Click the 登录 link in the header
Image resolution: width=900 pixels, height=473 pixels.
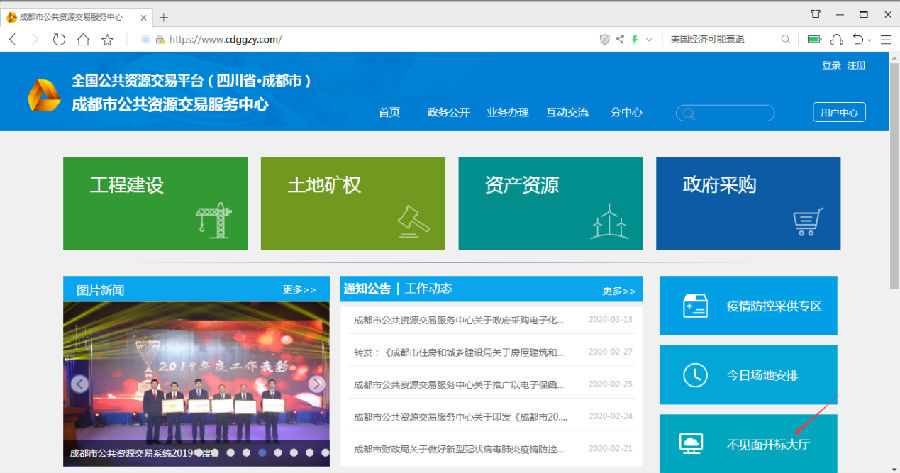(x=831, y=66)
